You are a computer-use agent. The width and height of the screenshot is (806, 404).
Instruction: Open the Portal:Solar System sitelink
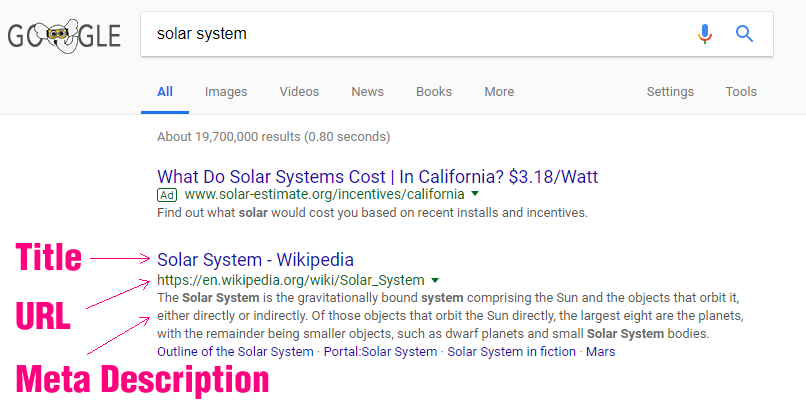pyautogui.click(x=380, y=352)
